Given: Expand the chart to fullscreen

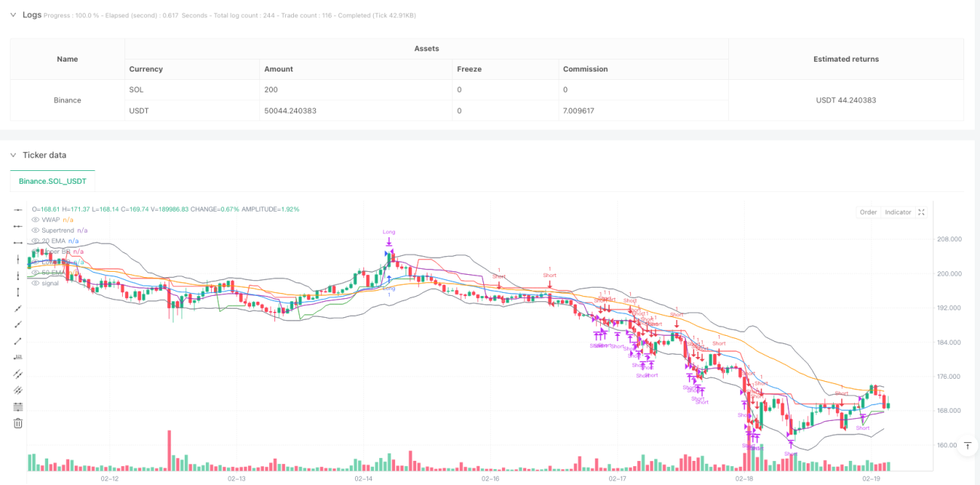Looking at the screenshot, I should coord(921,212).
